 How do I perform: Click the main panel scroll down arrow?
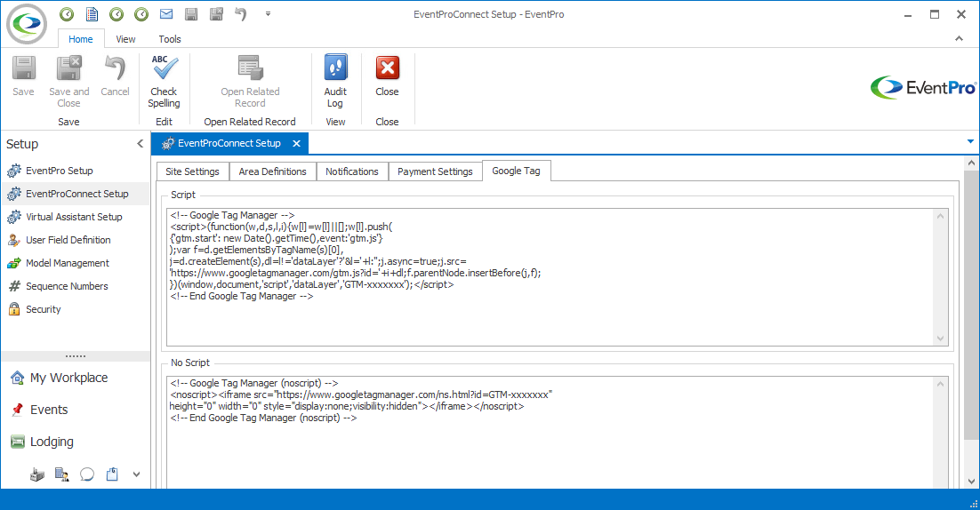(x=971, y=482)
